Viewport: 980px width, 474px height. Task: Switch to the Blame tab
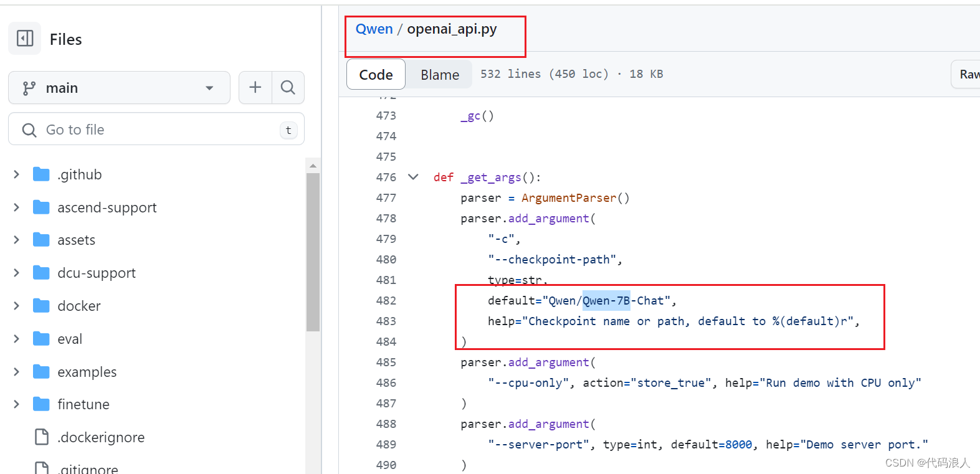point(440,74)
